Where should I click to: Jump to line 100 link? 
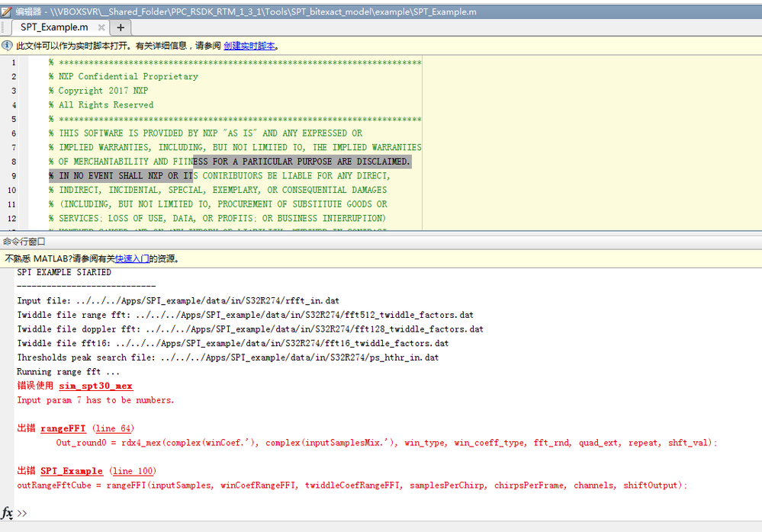[x=133, y=471]
